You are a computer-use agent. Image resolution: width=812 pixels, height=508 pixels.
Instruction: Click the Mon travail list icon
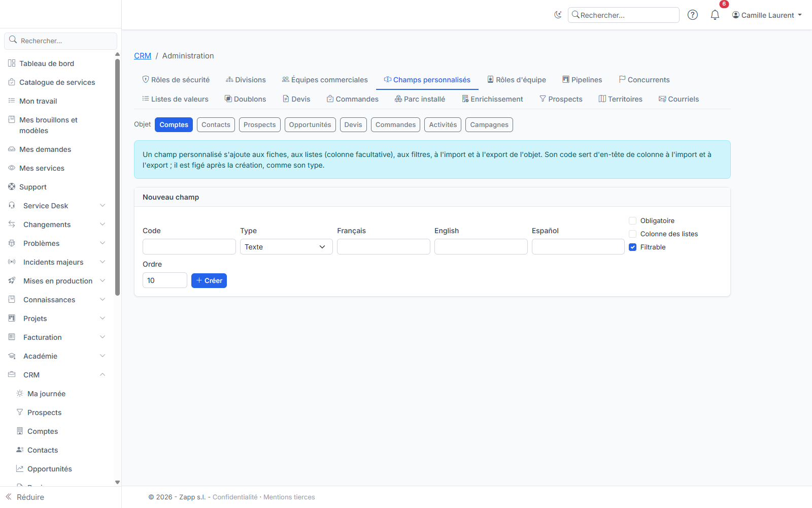[x=12, y=101]
